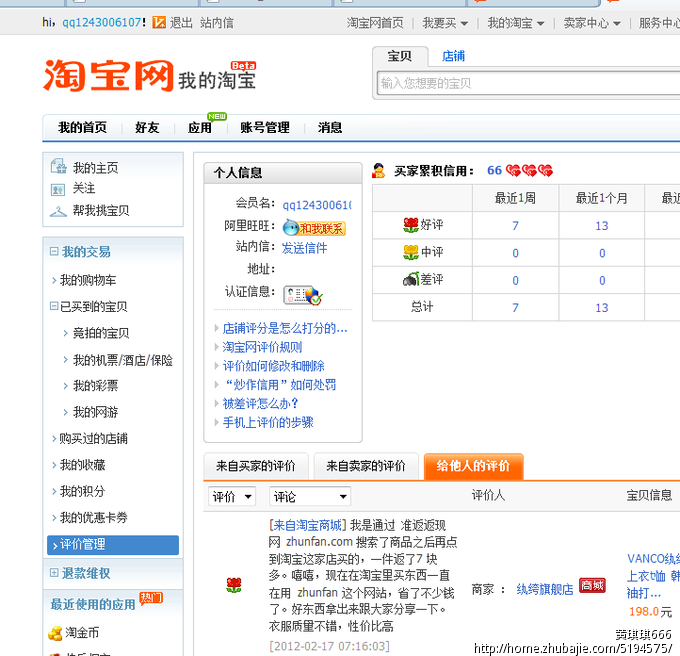Open 我的积分 sidebar item
This screenshot has width=680, height=656.
[82, 491]
